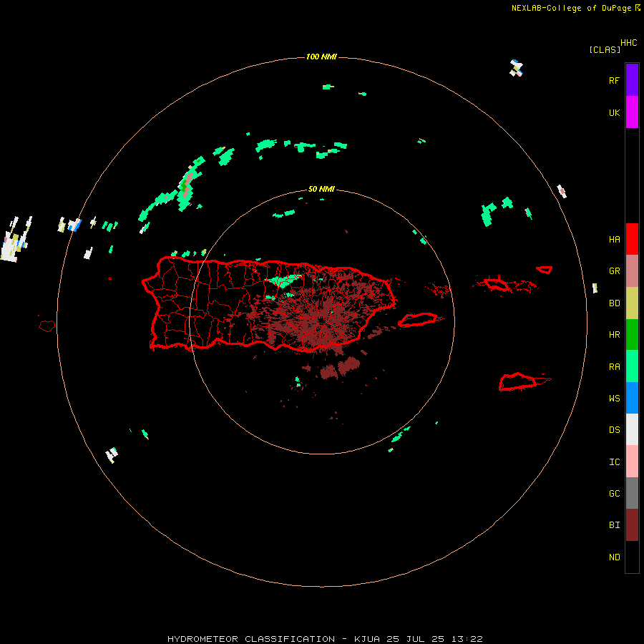Screen dimensions: 644x644
Task: Click the [CLAS] units label
Action: [605, 49]
